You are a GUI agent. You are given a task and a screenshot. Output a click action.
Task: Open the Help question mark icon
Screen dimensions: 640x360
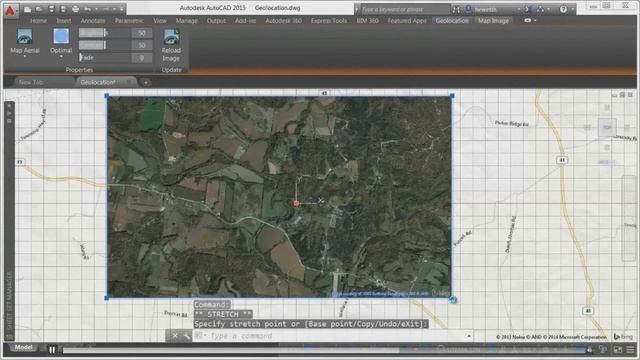pyautogui.click(x=563, y=9)
